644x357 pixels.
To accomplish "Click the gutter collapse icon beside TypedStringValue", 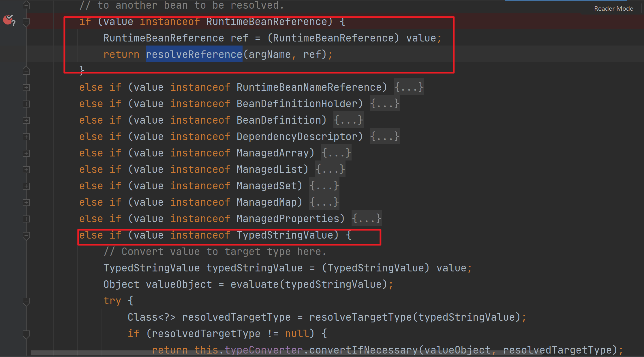I will click(x=27, y=235).
